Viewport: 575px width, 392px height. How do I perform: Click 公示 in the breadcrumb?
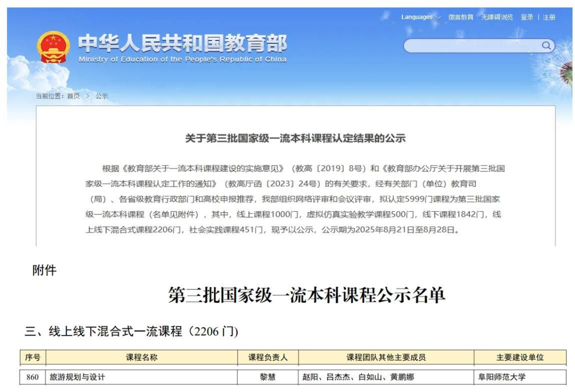tap(102, 96)
